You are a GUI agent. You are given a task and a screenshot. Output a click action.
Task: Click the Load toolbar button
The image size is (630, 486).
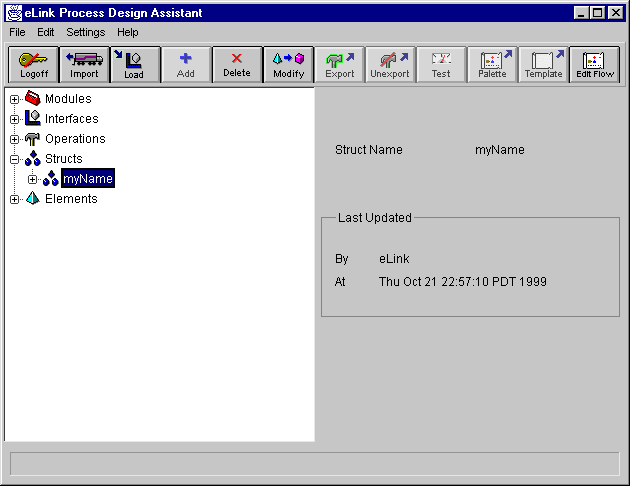click(x=135, y=65)
